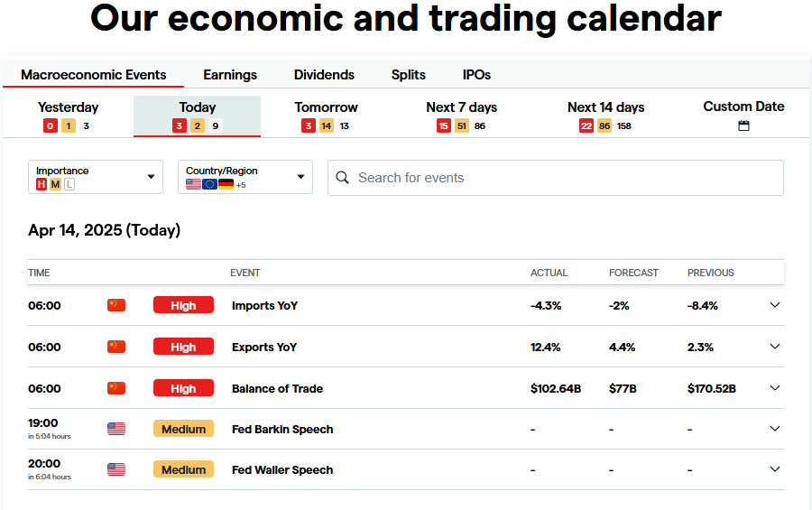Expand the Imports YoY event details
Viewport: 812px width, 510px height.
[x=774, y=305]
